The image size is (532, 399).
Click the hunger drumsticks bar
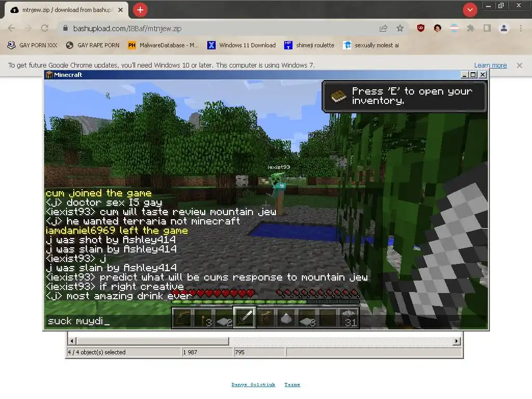(317, 293)
